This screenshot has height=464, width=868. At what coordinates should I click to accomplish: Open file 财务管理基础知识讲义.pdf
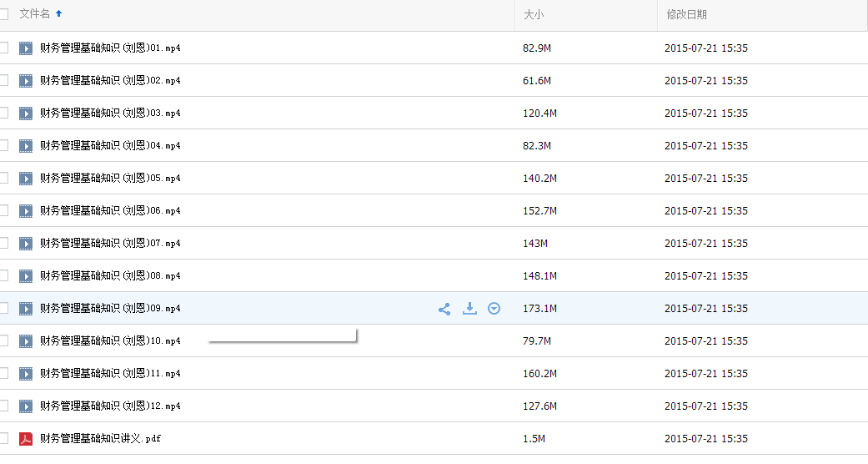click(x=100, y=438)
